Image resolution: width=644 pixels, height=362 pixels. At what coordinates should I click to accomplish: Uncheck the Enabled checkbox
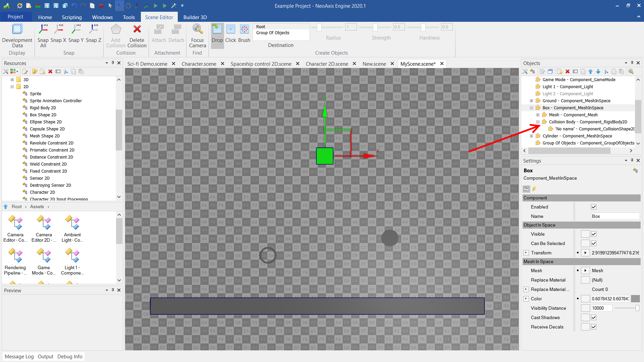594,207
